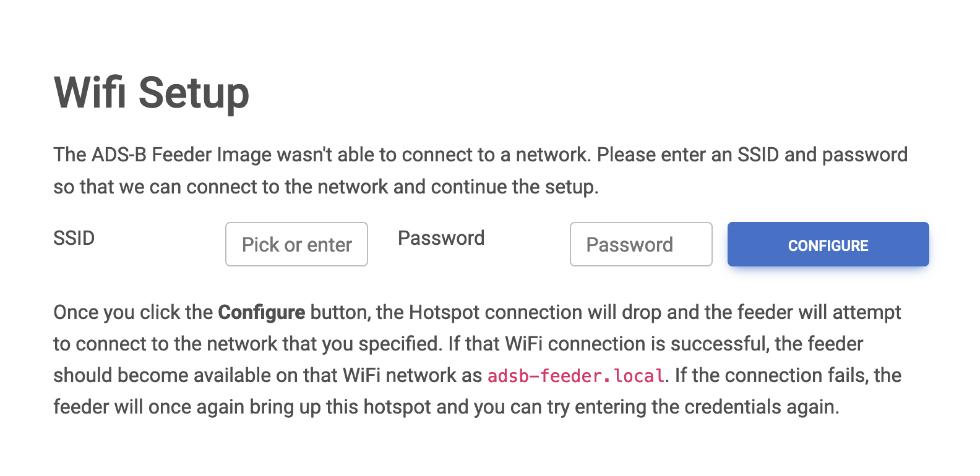This screenshot has height=476, width=980.
Task: Click the word "Hotspot" in the instructions
Action: pyautogui.click(x=444, y=313)
